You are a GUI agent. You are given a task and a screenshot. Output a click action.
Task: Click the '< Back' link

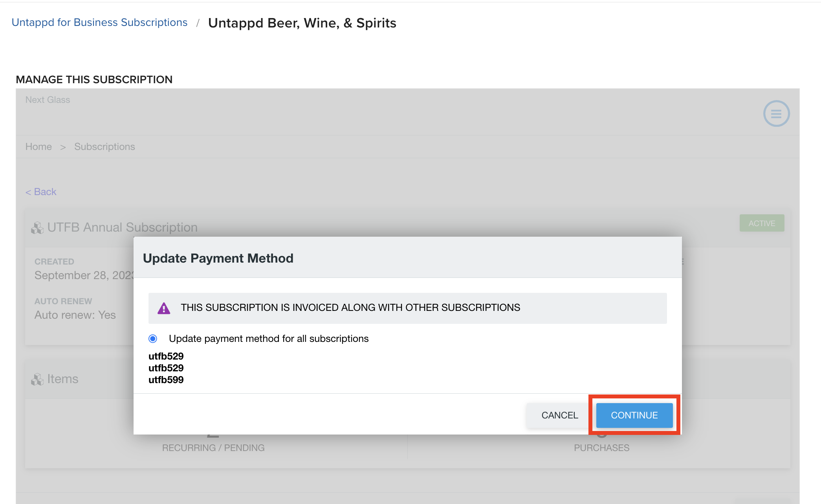[41, 192]
